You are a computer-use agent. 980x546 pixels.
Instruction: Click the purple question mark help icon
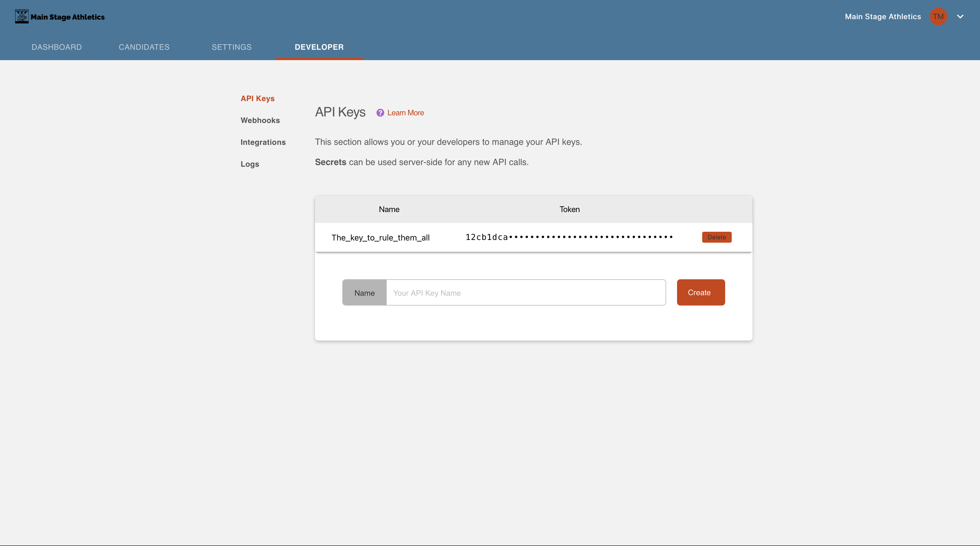click(380, 113)
